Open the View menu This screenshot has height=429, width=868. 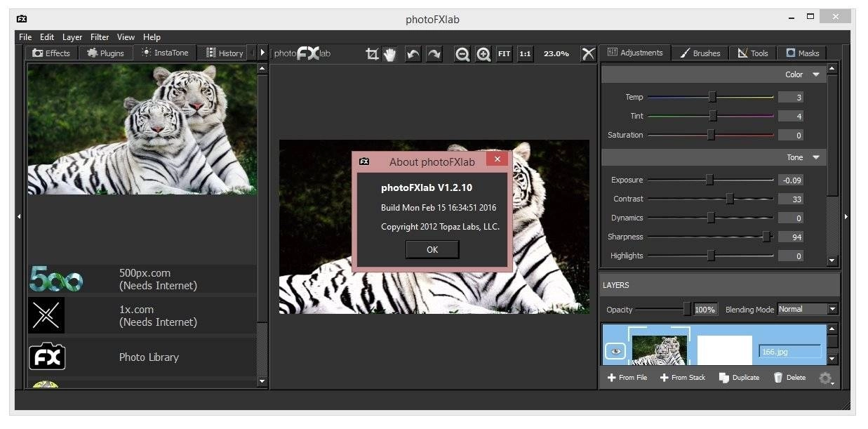[x=126, y=37]
